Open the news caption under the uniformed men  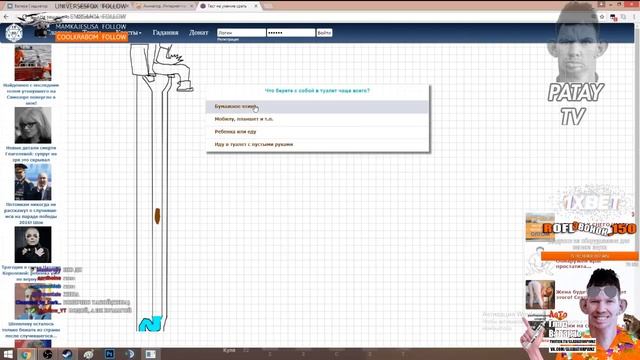pyautogui.click(x=31, y=213)
